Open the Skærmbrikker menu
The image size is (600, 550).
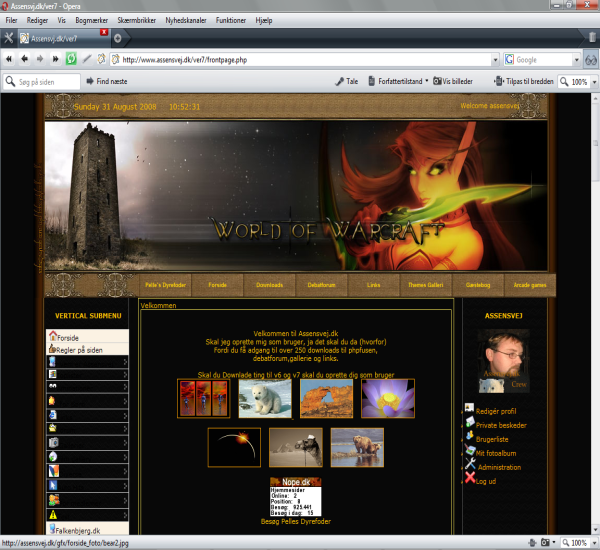[136, 20]
